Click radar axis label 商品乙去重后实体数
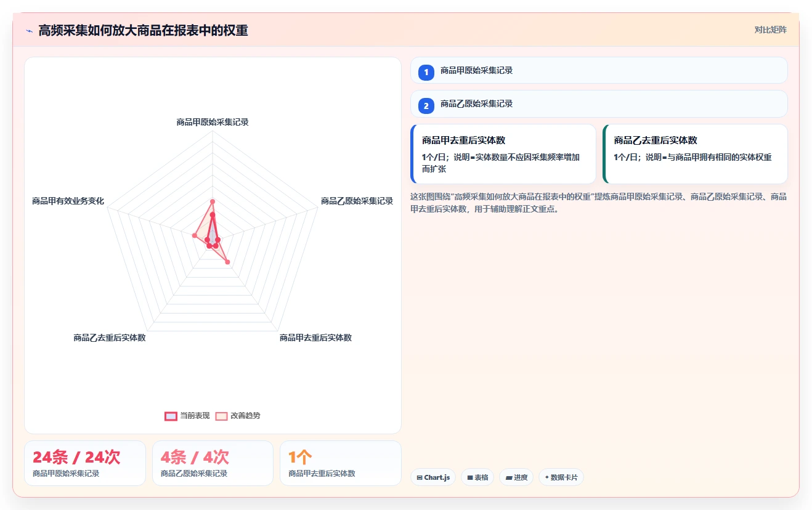 pyautogui.click(x=109, y=338)
